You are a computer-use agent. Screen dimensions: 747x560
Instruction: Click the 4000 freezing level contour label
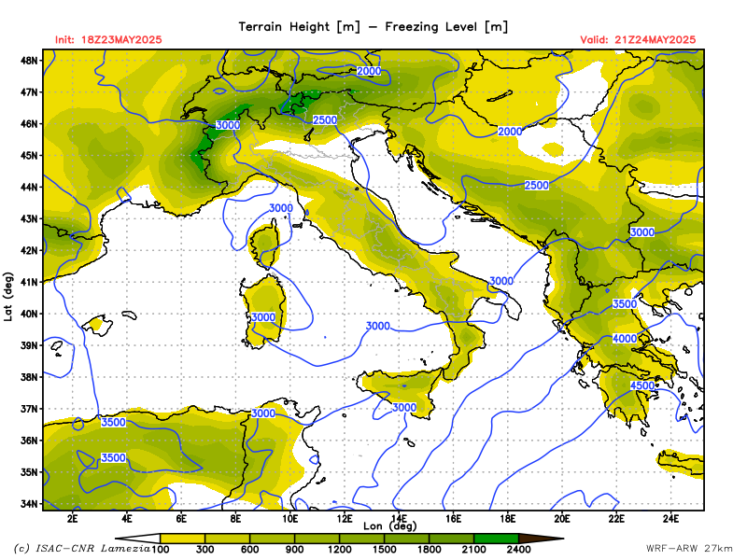pyautogui.click(x=625, y=339)
